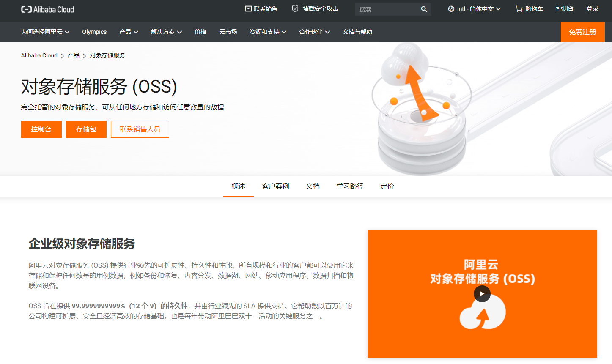This screenshot has height=364, width=612.
Task: Play the 阿里云 OSS video
Action: point(482,293)
